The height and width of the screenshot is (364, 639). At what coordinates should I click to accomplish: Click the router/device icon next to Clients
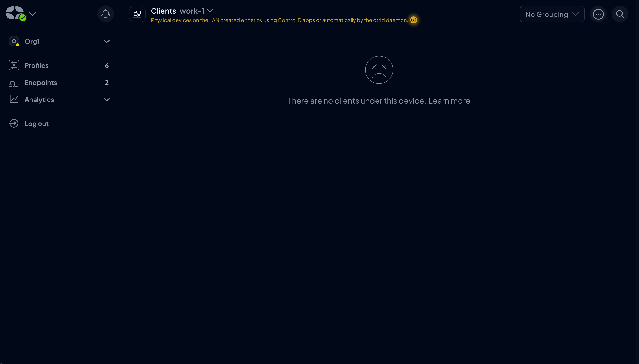click(137, 14)
